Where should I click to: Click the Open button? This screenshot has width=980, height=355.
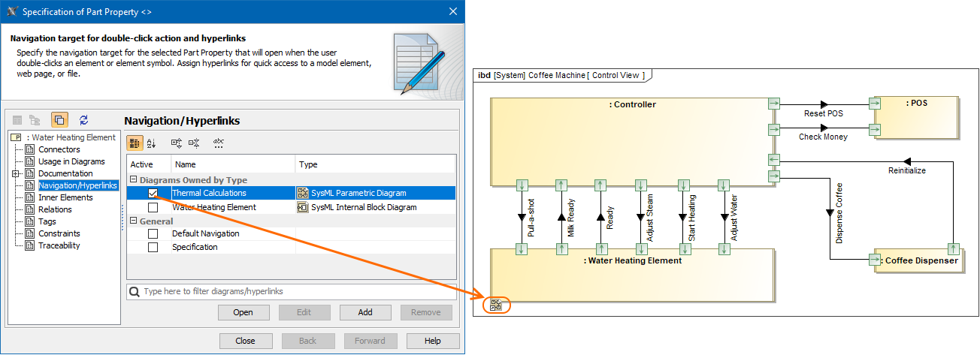(243, 312)
